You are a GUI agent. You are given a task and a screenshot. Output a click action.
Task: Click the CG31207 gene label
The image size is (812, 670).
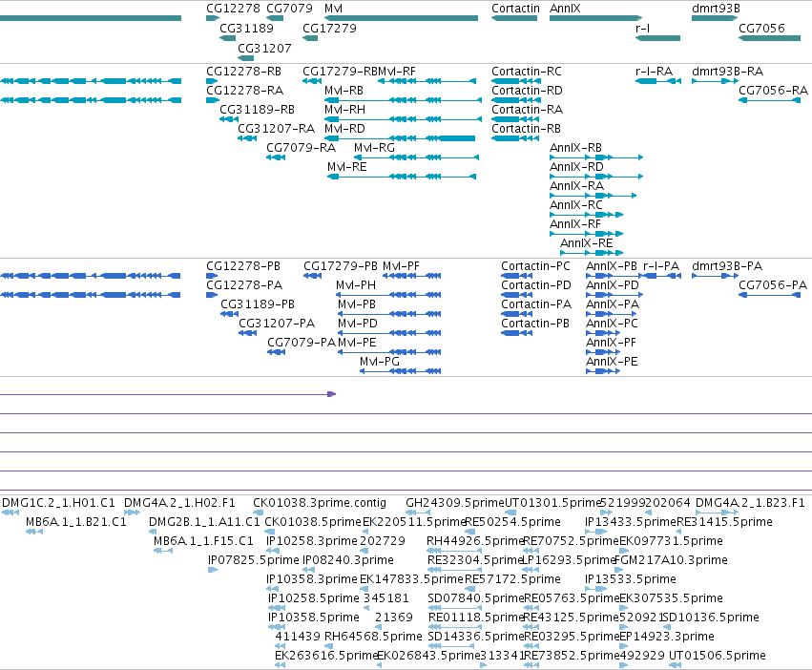264,48
